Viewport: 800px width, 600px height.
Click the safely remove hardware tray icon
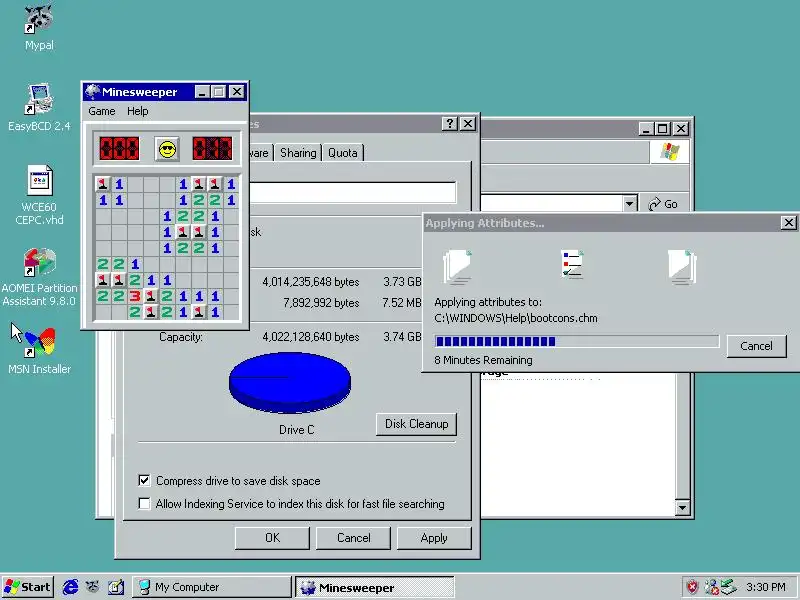point(729,587)
